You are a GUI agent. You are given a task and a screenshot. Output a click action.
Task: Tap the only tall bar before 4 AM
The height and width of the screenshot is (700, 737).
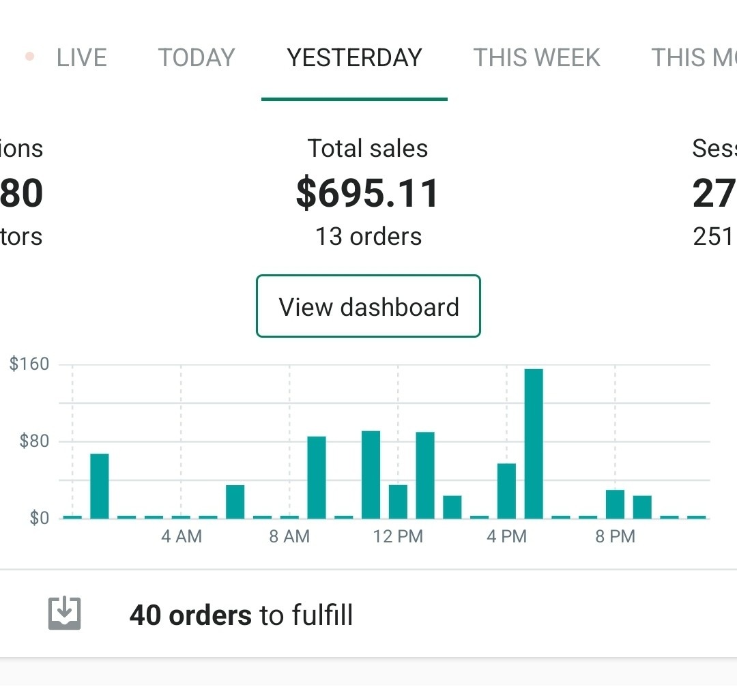tap(100, 486)
